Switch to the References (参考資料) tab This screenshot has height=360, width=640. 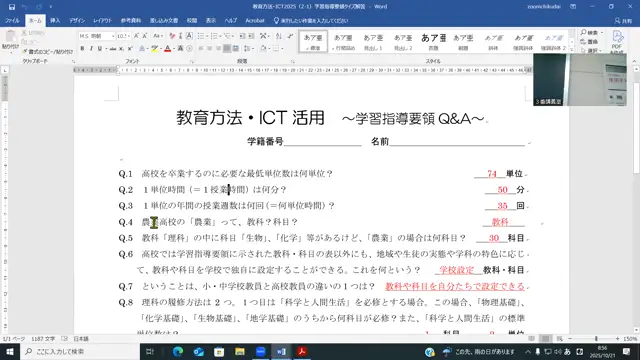click(x=131, y=20)
